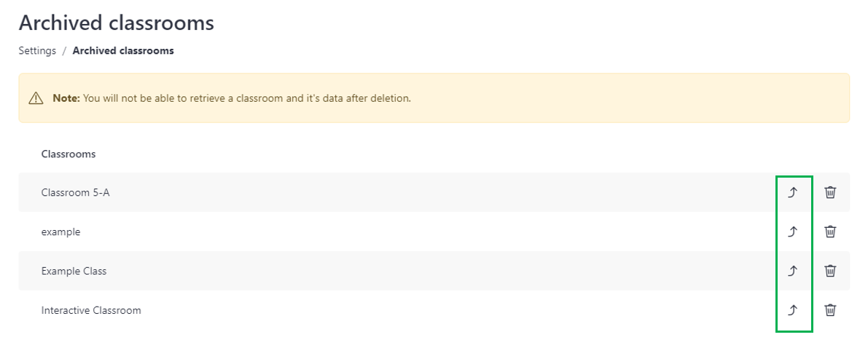The image size is (868, 348).
Task: Delete Interactive Classroom via the trash icon
Action: click(x=830, y=310)
